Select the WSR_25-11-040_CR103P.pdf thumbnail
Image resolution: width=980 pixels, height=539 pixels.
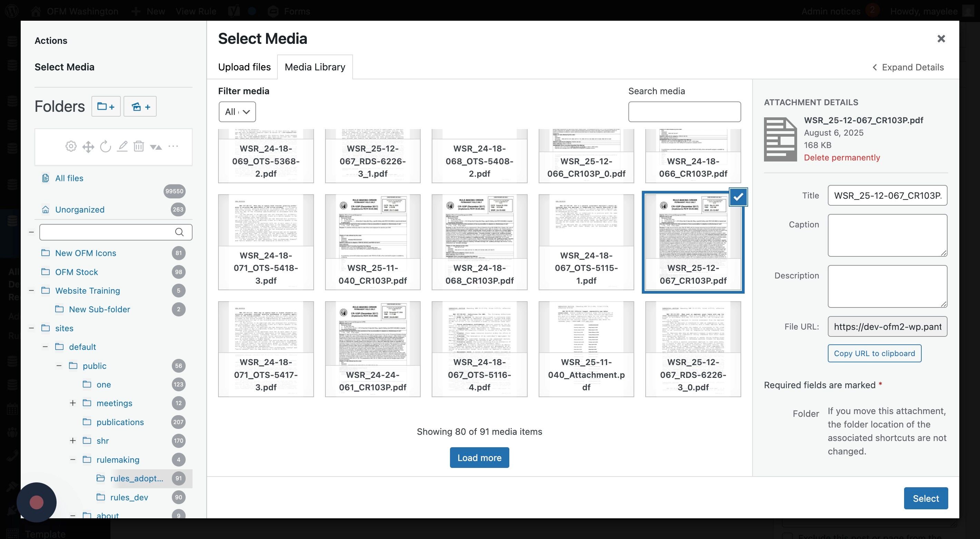[372, 242]
